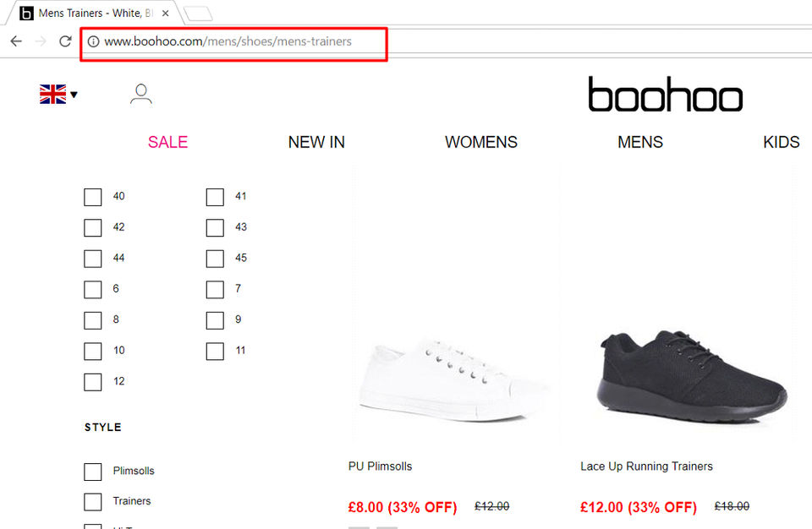The height and width of the screenshot is (529, 812).
Task: Open the user account icon
Action: tap(141, 94)
